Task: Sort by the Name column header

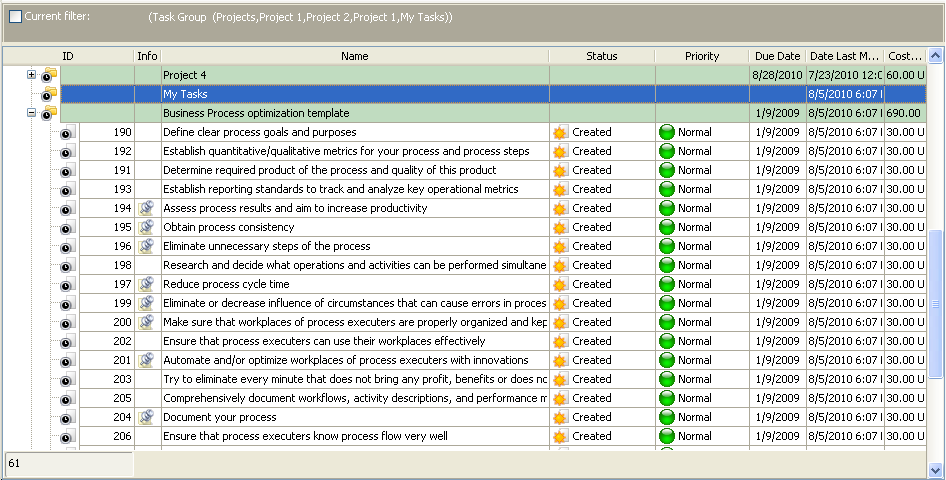Action: (354, 56)
